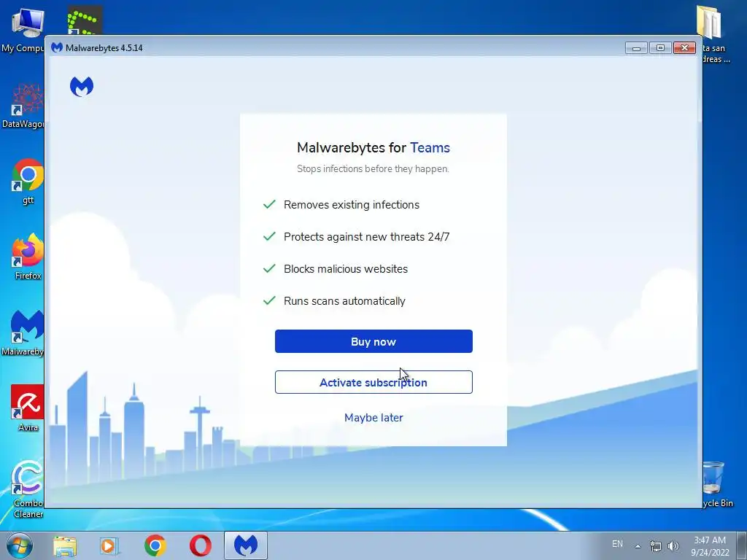Click the volume speaker tray icon
Image resolution: width=747 pixels, height=560 pixels.
tap(673, 546)
